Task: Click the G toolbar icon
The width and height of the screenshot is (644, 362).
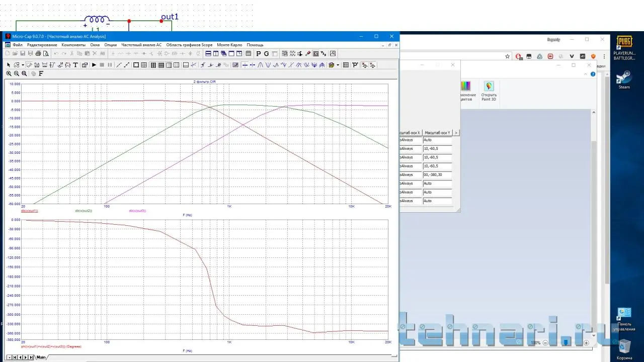Action: [x=266, y=54]
